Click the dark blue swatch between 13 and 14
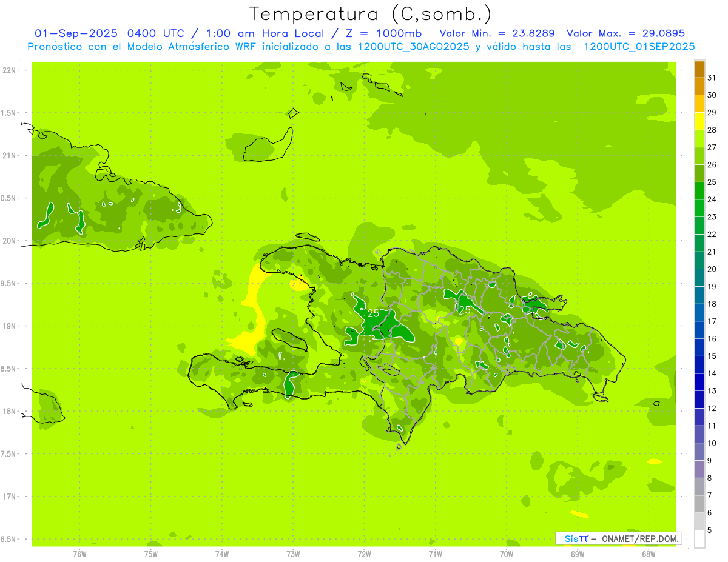Viewport: 728px width, 562px height. tap(699, 382)
